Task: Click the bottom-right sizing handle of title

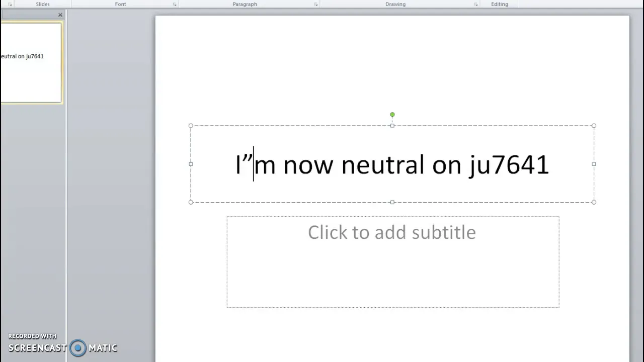Action: pyautogui.click(x=594, y=202)
